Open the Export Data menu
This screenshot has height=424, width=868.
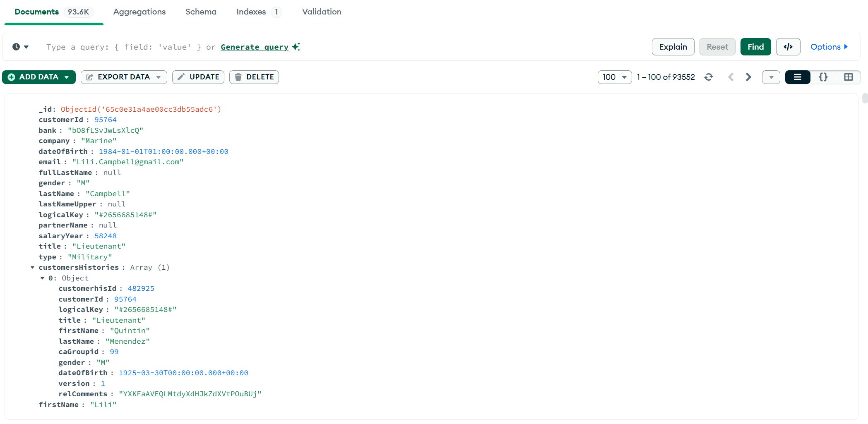pyautogui.click(x=123, y=77)
